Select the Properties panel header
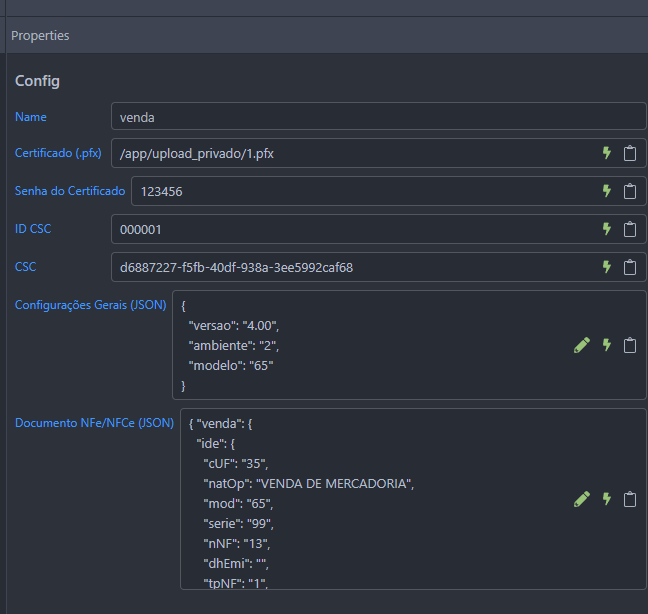648x614 pixels. (x=40, y=35)
